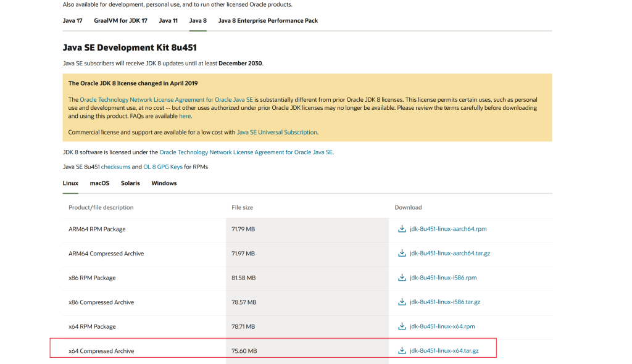
Task: Open Java 8 Enterprise Performance Pack tab
Action: 268,20
